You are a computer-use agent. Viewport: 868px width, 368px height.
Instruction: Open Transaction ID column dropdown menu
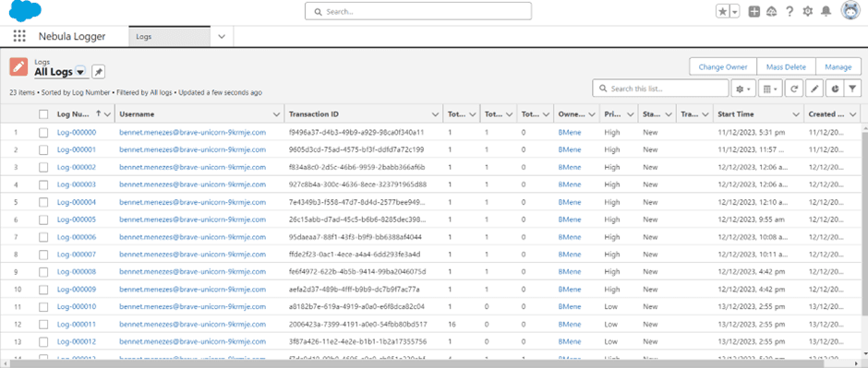[435, 114]
